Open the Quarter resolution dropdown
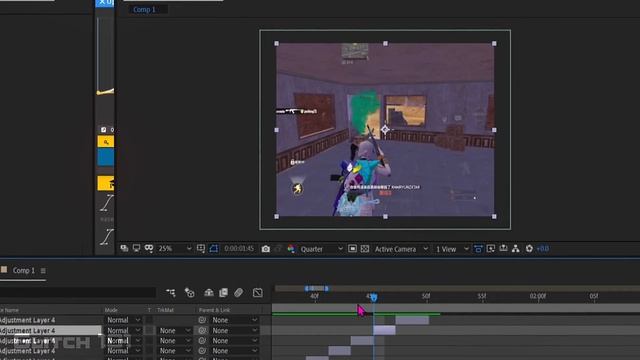The height and width of the screenshot is (360, 640). pos(322,249)
